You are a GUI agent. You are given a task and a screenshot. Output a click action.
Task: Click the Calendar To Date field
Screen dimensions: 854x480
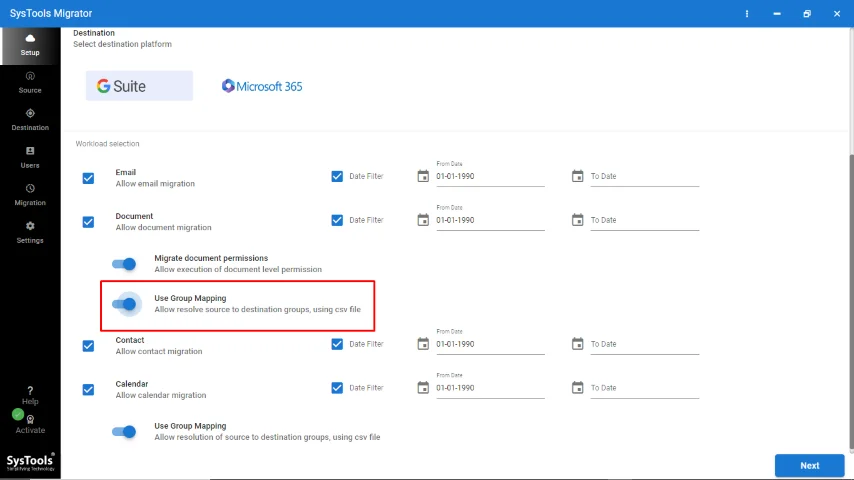[645, 388]
